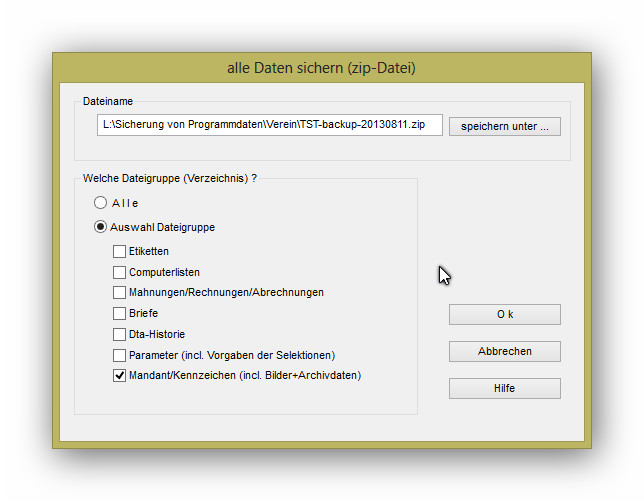Enable the Dta-Historie checkbox
Image resolution: width=644 pixels, height=501 pixels.
pos(120,334)
